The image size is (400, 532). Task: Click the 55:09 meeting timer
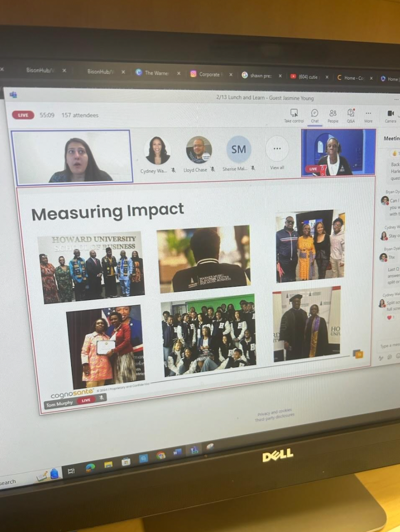point(47,115)
